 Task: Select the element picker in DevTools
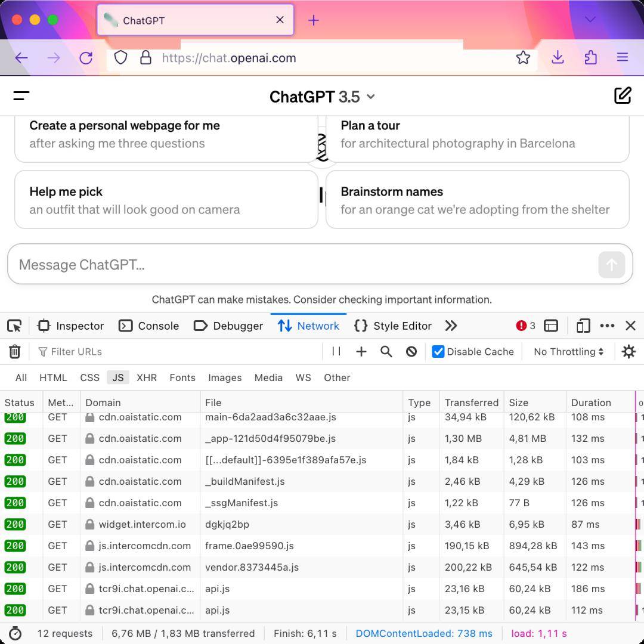click(x=14, y=326)
